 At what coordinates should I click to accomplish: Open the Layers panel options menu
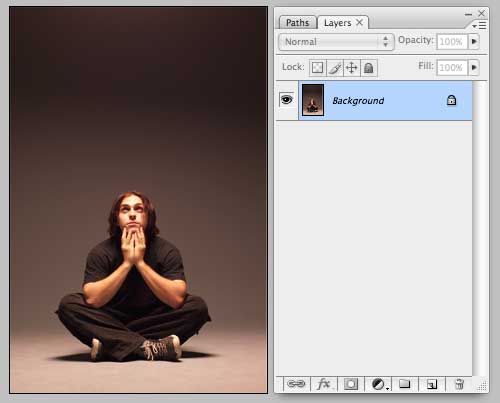480,26
